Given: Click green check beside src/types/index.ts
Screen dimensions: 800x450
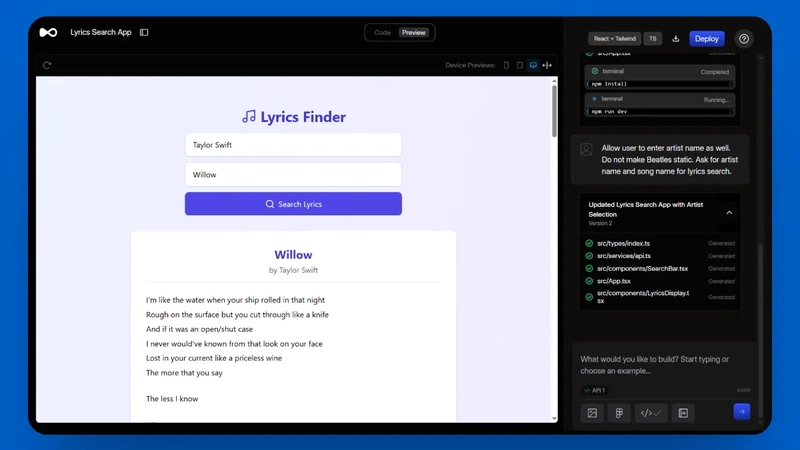Looking at the screenshot, I should pos(589,243).
